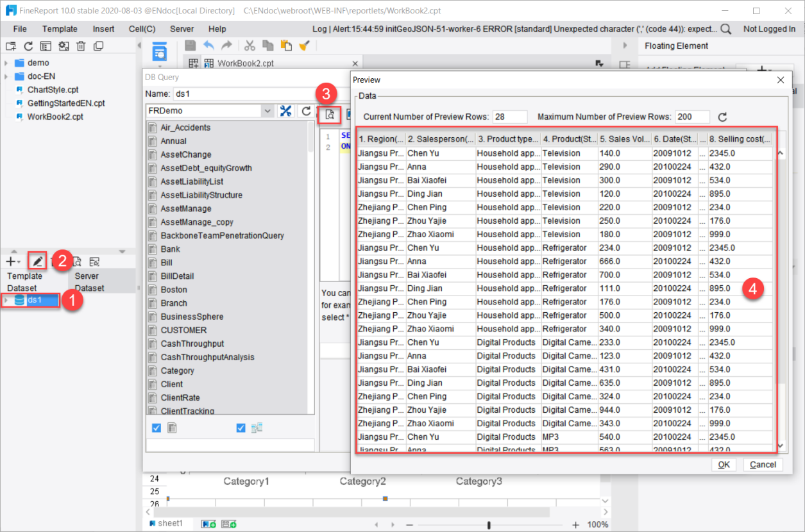
Task: Click the save disk icon in toolbar
Action: pyautogui.click(x=191, y=46)
